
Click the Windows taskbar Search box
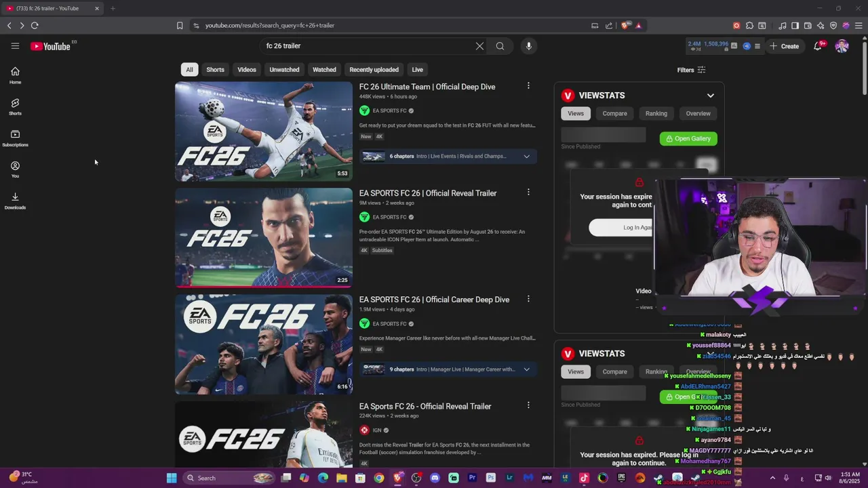click(229, 478)
